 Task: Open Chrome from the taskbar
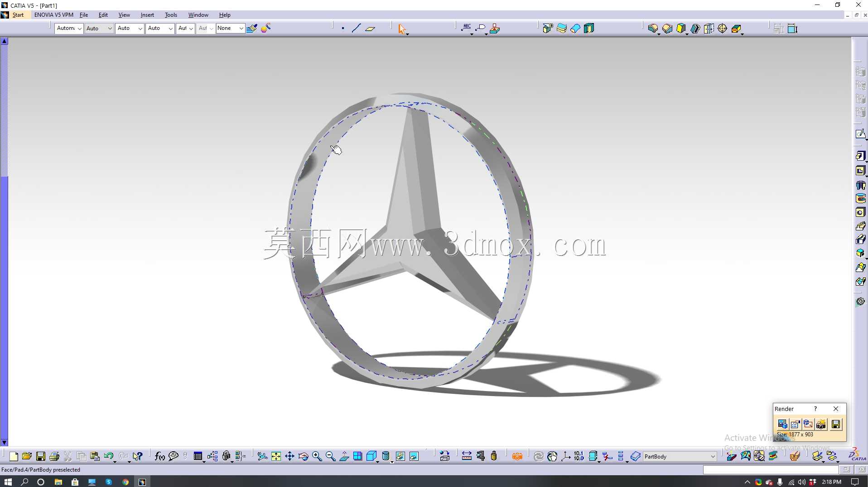point(125,482)
